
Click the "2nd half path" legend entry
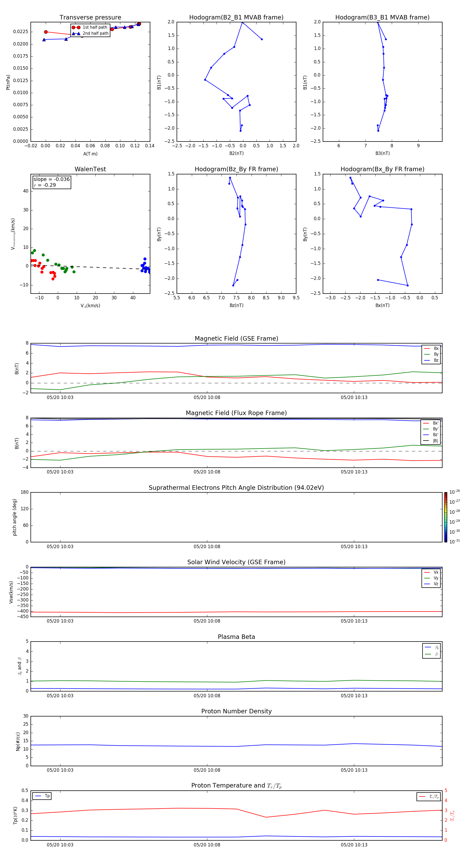tap(91, 33)
